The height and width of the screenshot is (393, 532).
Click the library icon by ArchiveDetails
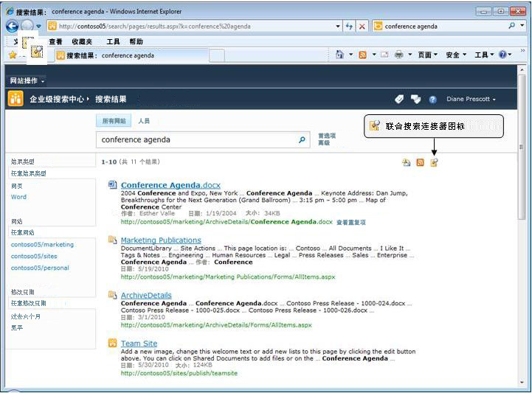tap(112, 295)
